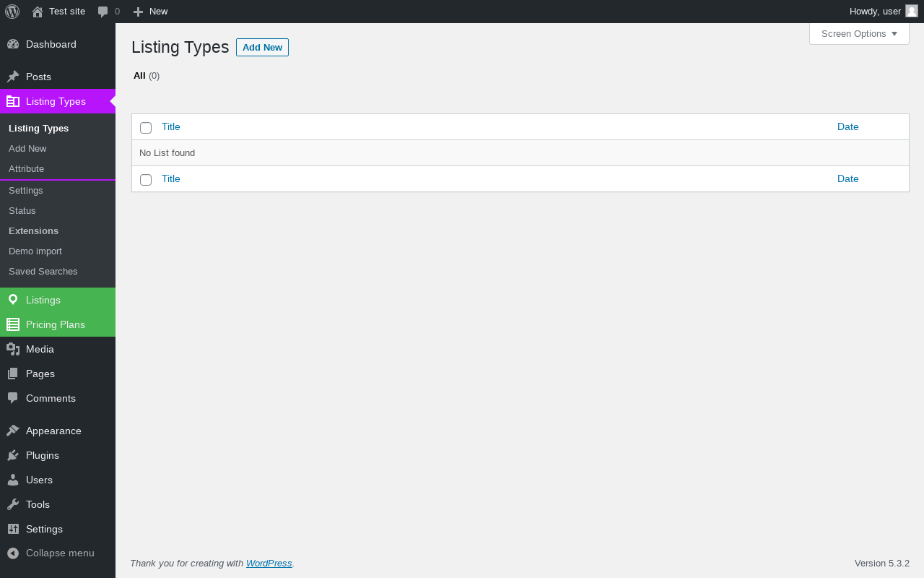Sort the list by the Date column header

tap(847, 126)
